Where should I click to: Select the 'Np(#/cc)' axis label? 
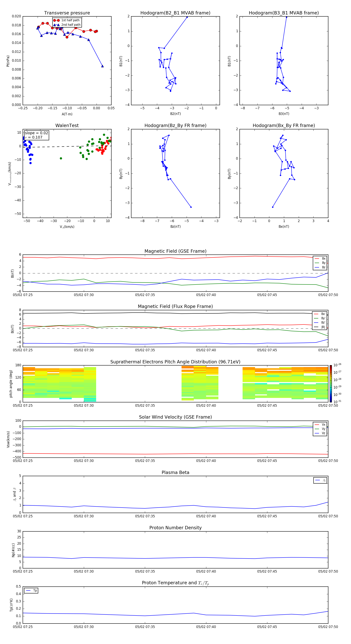(13, 550)
